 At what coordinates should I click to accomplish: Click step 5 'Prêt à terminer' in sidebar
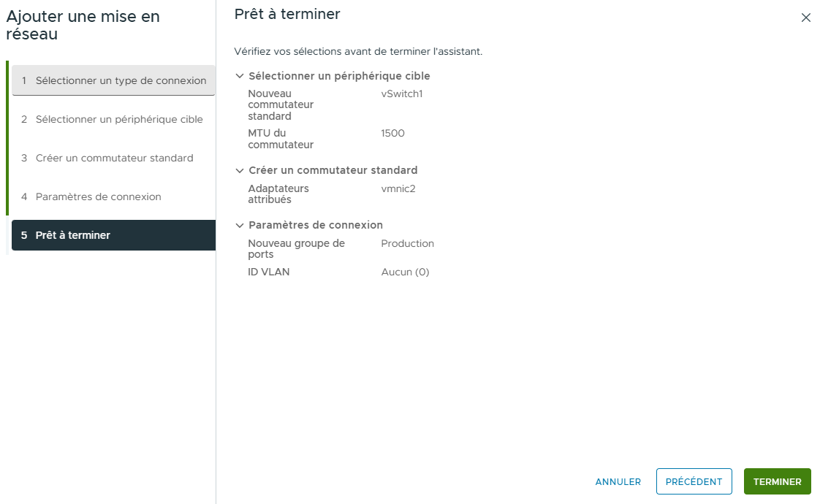point(114,235)
